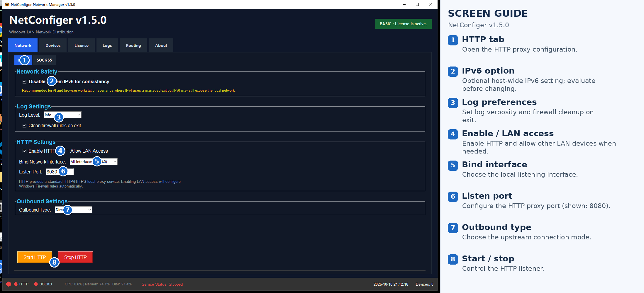Switch to the Devices tab
644x293 pixels.
[53, 45]
